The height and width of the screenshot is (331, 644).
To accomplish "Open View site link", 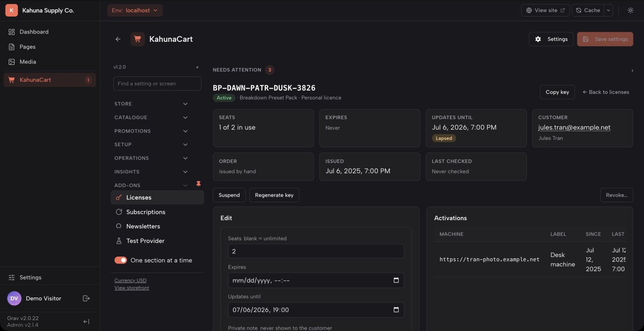I will pos(546,10).
